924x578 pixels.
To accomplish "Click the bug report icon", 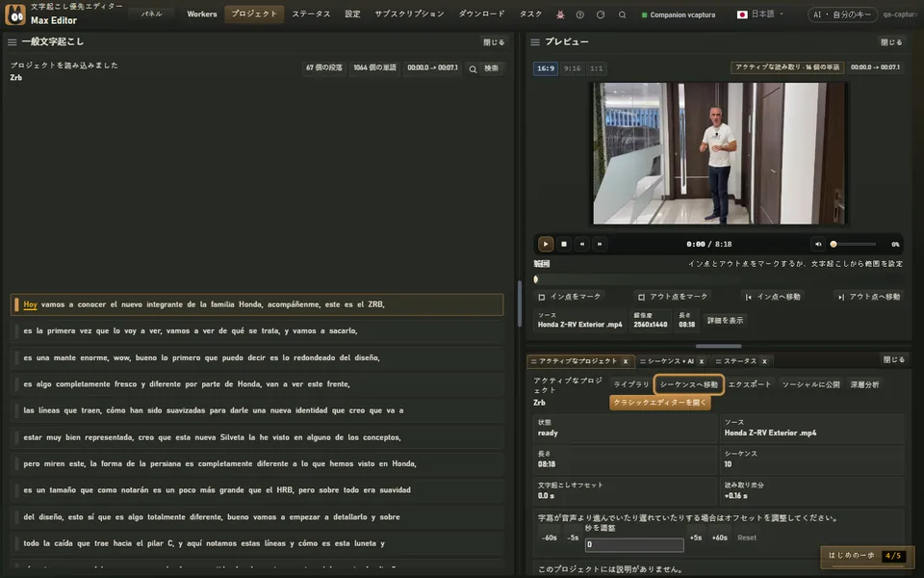I will coord(560,14).
